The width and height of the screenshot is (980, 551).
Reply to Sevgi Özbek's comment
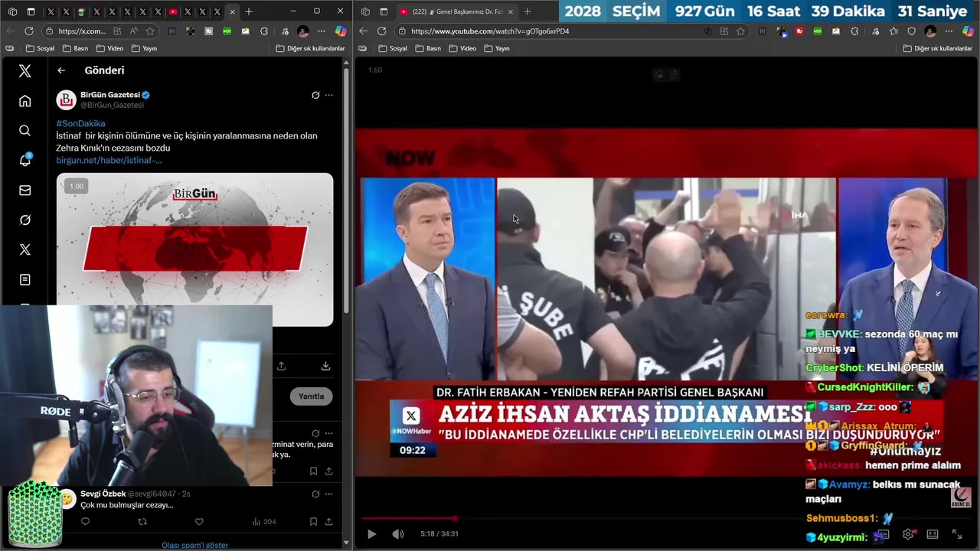tap(85, 521)
